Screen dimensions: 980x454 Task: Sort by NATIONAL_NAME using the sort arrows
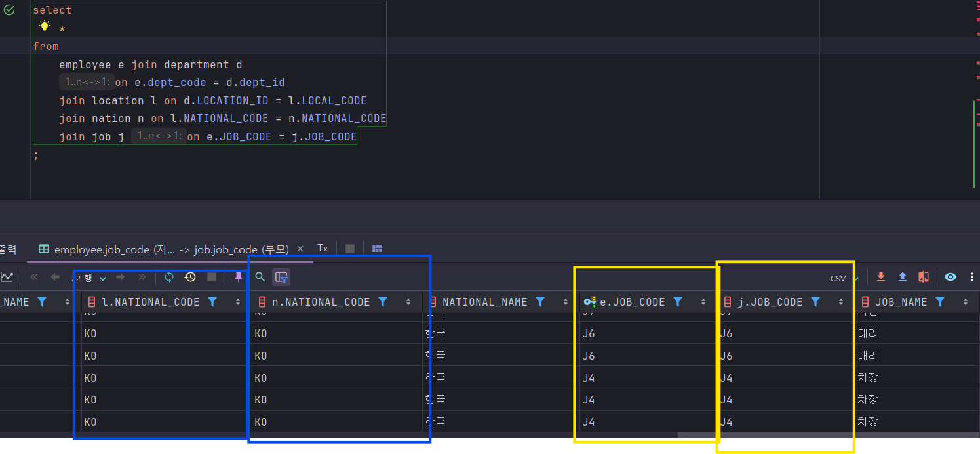tap(566, 302)
